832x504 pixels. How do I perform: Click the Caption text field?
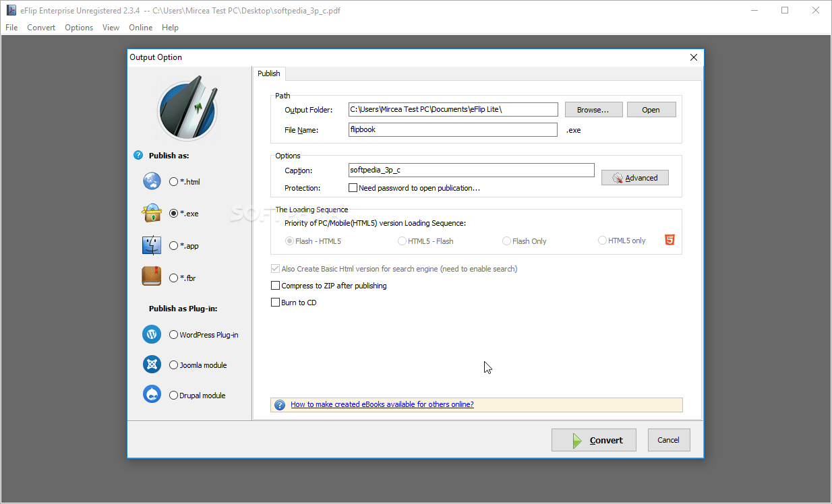pos(471,170)
